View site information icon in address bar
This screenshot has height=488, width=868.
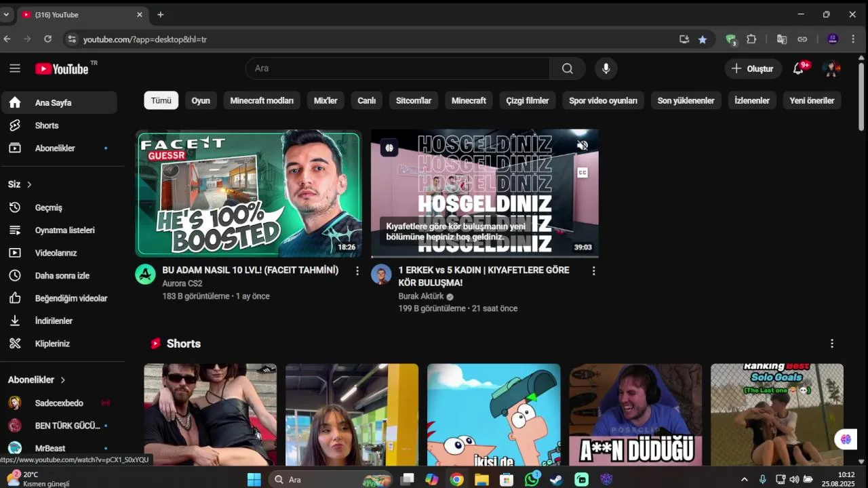[73, 39]
